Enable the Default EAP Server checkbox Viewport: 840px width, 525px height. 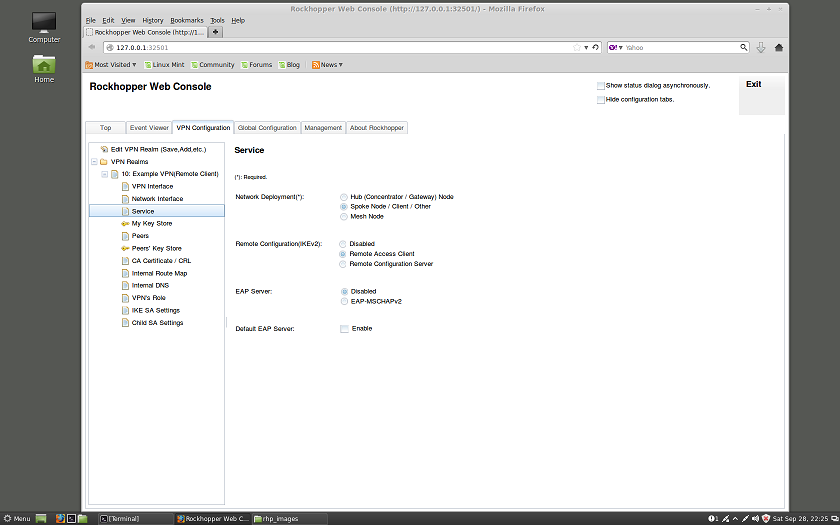click(344, 329)
